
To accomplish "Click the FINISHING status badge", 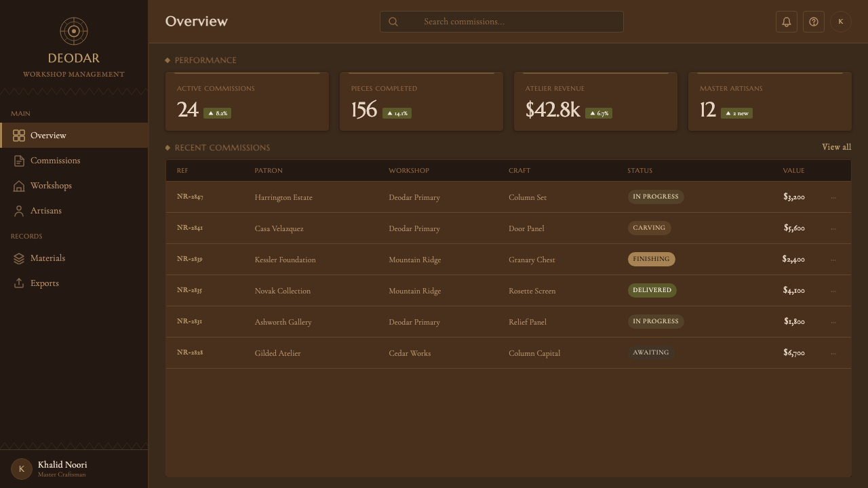I will pos(651,259).
